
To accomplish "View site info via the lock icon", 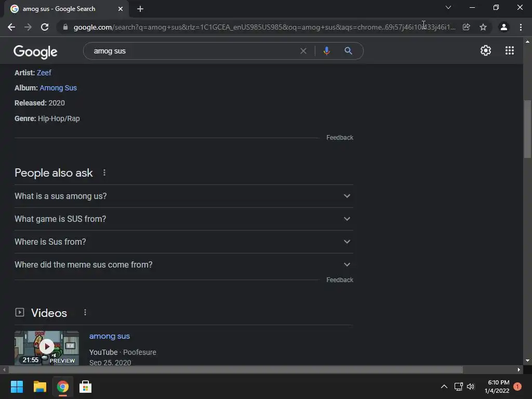I will [65, 27].
